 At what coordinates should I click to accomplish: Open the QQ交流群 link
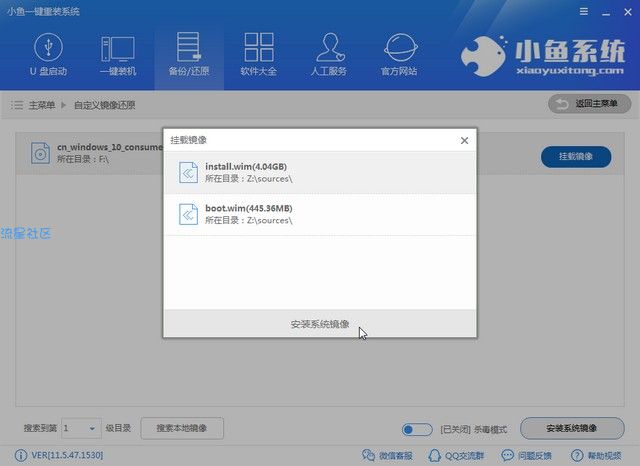click(456, 455)
